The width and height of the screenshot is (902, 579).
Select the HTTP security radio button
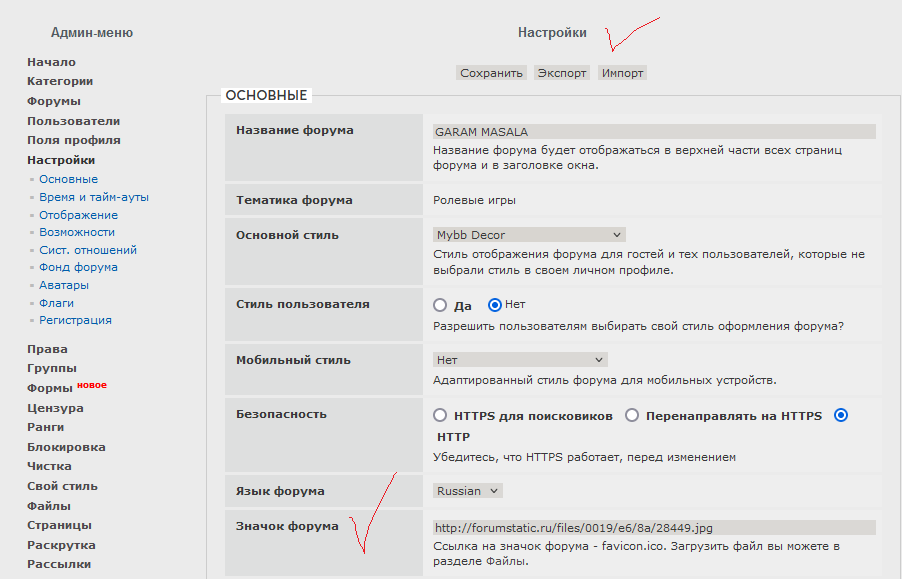click(x=841, y=415)
